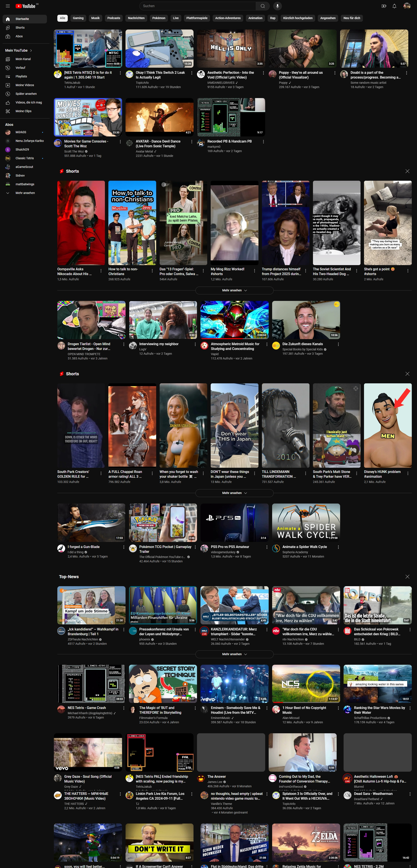Click the search magnifier button

tap(263, 6)
